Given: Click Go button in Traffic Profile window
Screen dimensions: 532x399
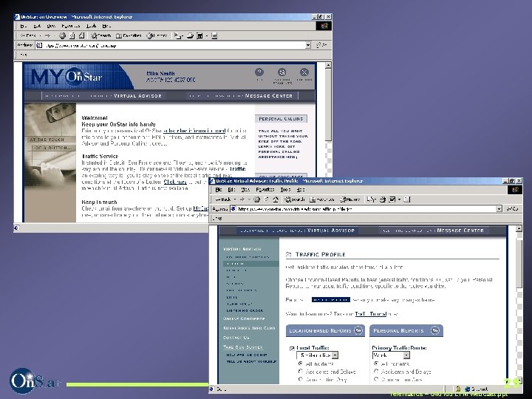Looking at the screenshot, I should tap(512, 209).
